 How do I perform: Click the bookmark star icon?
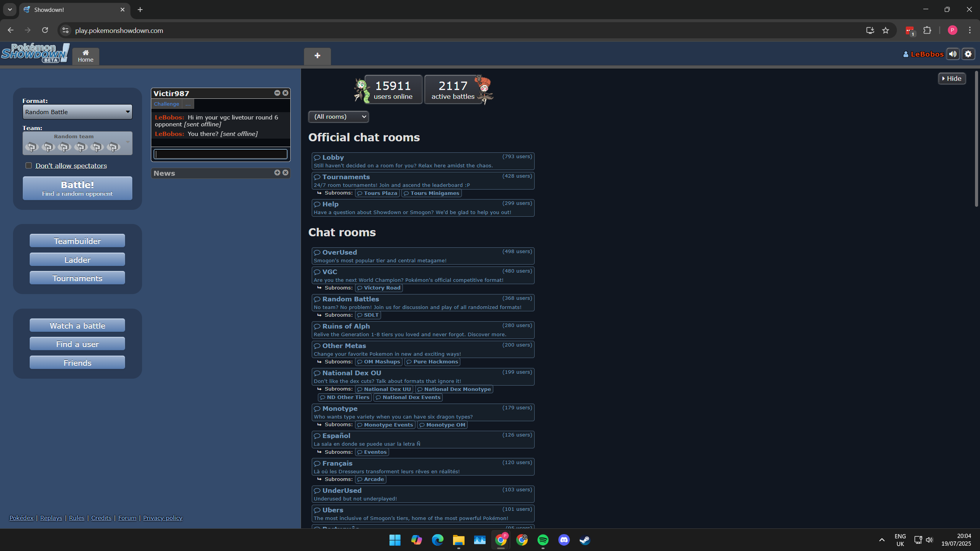click(885, 30)
